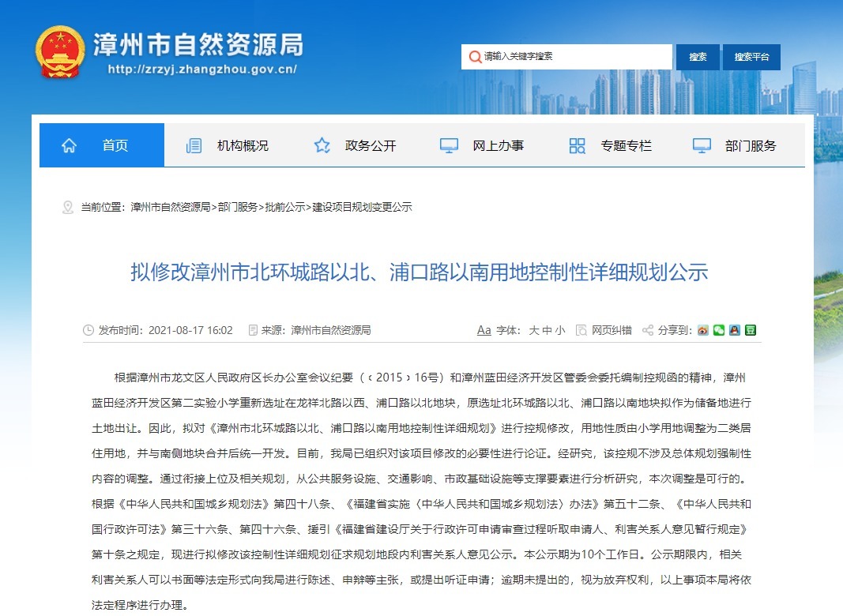Open the 政务公开 menu item
This screenshot has width=843, height=616.
(x=371, y=145)
